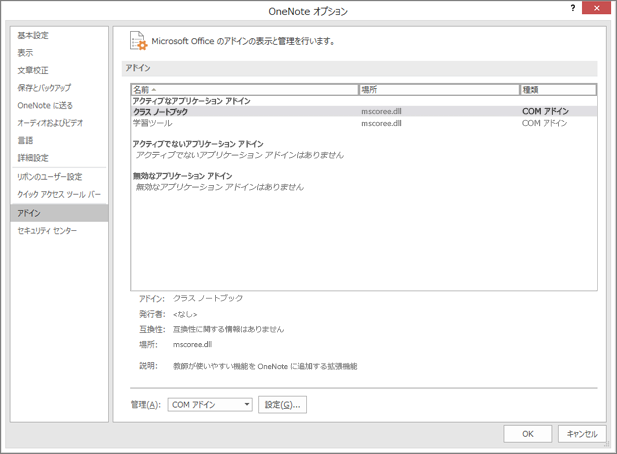This screenshot has width=617, height=454.
Task: Open the 管理 COM アドイン dropdown
Action: (210, 404)
